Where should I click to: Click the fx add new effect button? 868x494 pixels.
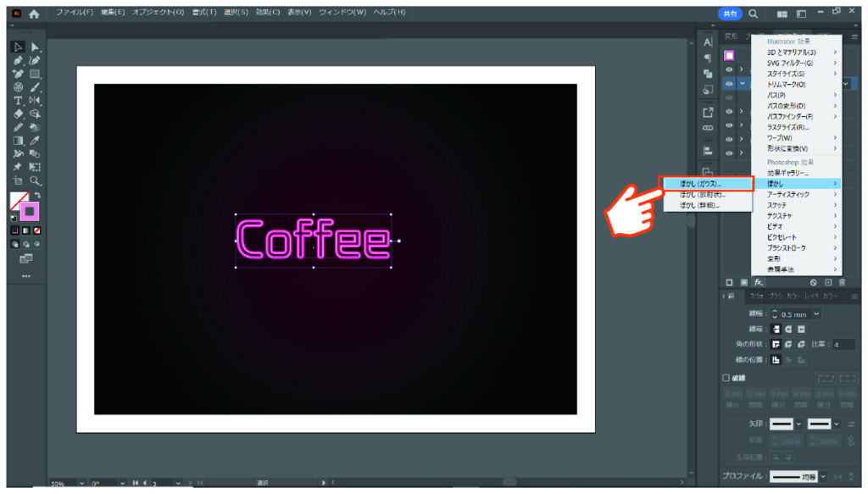click(759, 282)
